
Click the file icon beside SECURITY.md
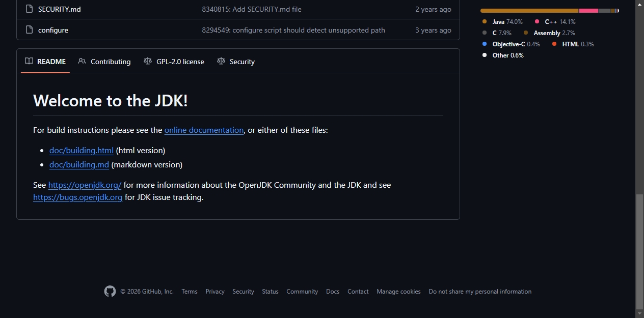[x=29, y=9]
